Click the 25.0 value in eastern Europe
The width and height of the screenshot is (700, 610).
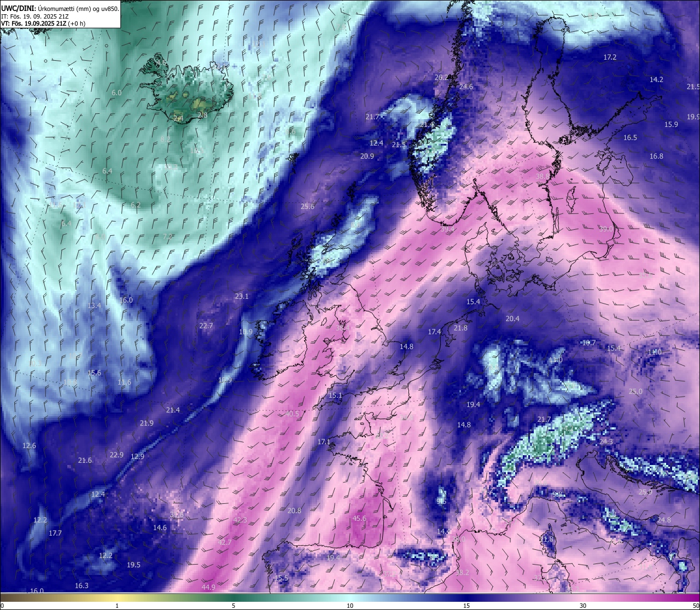coord(635,392)
